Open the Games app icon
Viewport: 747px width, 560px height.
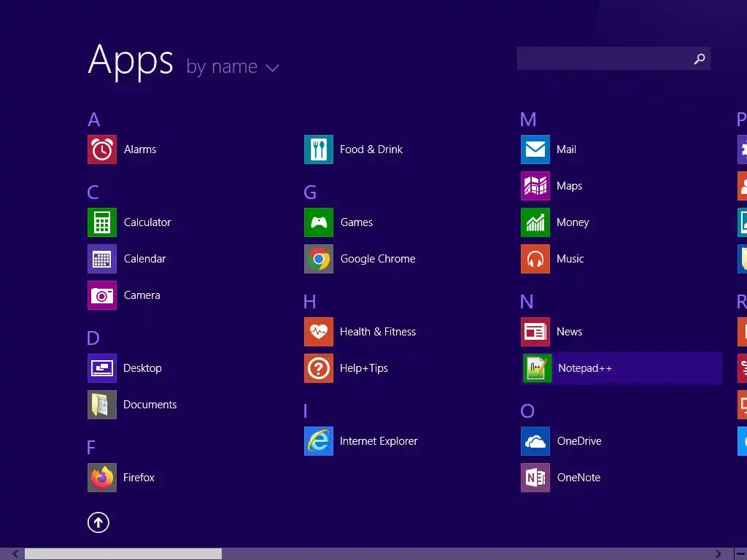pyautogui.click(x=319, y=222)
